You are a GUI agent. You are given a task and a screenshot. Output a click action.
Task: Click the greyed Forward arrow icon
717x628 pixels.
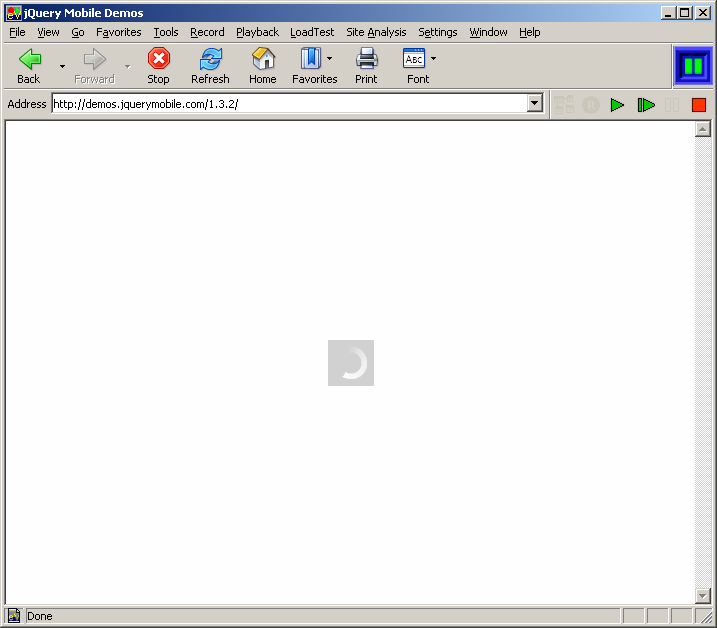pos(95,59)
